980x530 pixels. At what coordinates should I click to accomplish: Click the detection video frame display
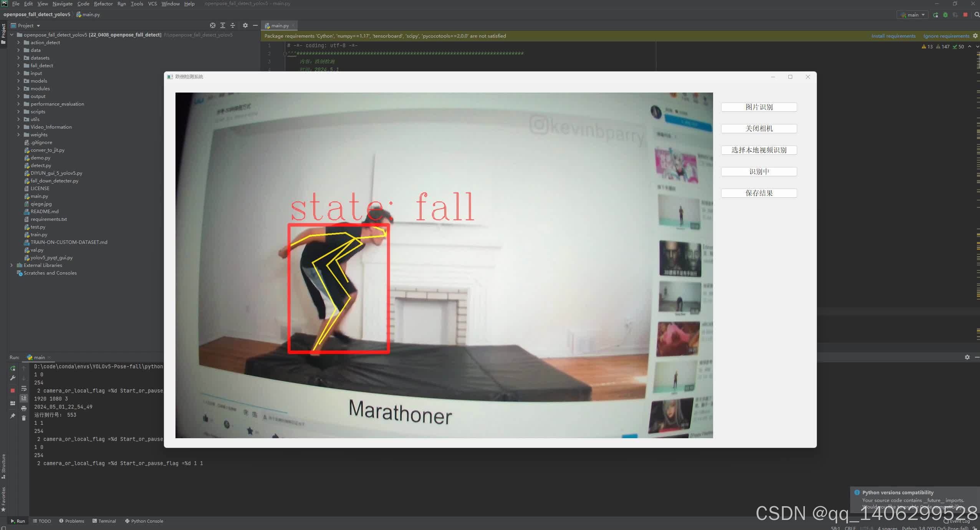pos(444,265)
